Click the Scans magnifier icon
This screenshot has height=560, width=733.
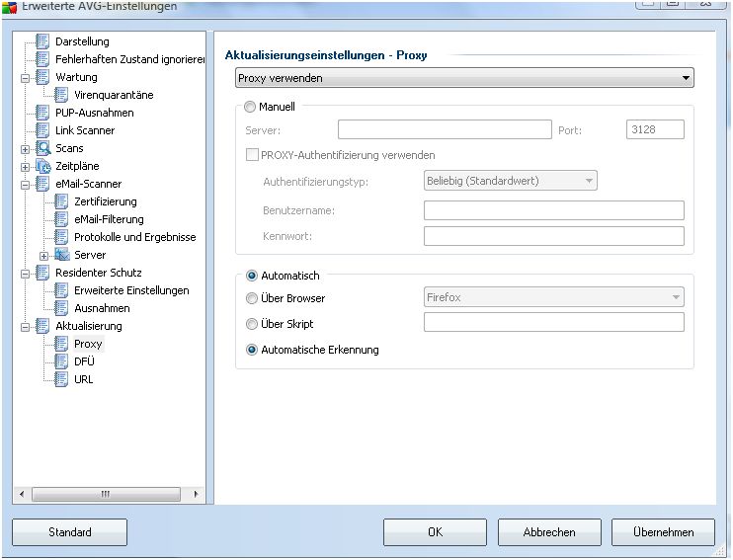43,148
